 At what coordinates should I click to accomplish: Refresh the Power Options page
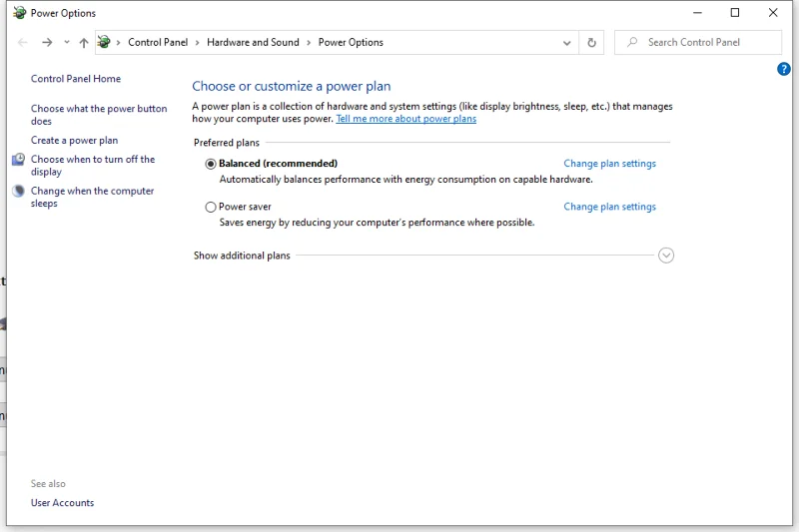(x=591, y=43)
